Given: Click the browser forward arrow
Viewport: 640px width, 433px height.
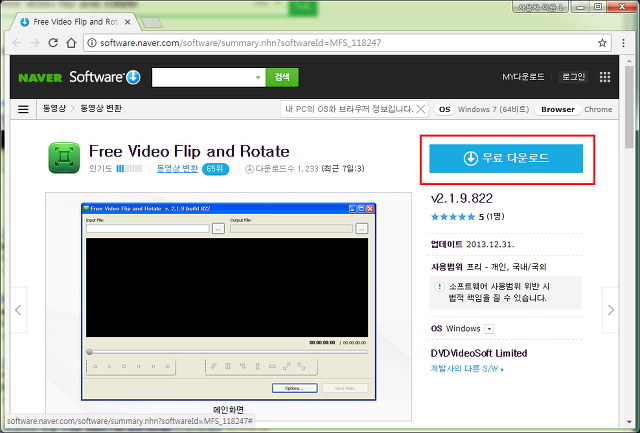Looking at the screenshot, I should click(35, 43).
